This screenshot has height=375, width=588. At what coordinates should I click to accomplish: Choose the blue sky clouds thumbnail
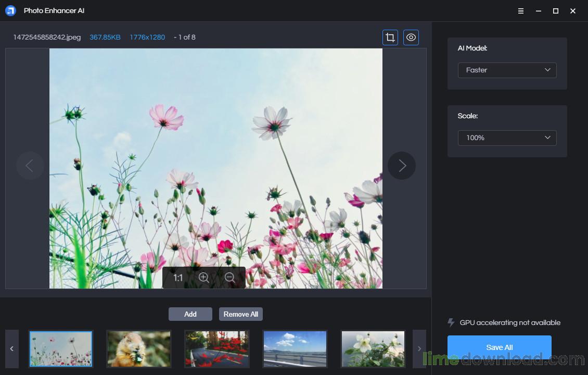(295, 349)
